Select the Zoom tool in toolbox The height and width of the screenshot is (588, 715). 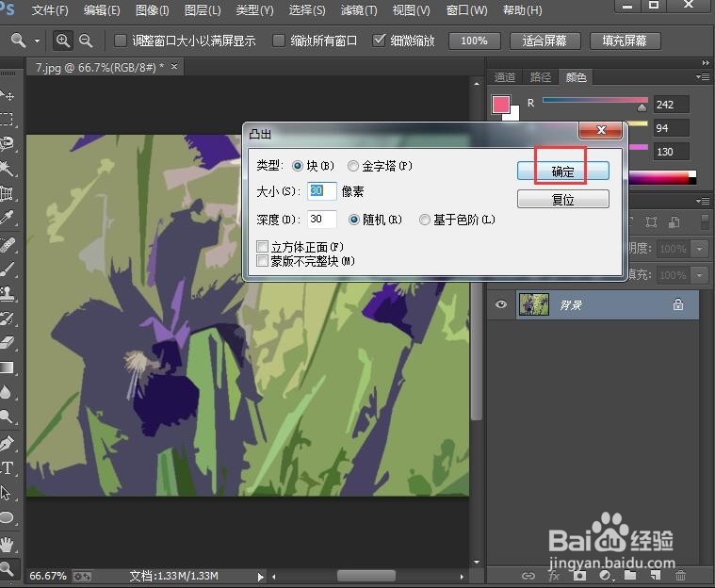pyautogui.click(x=7, y=568)
